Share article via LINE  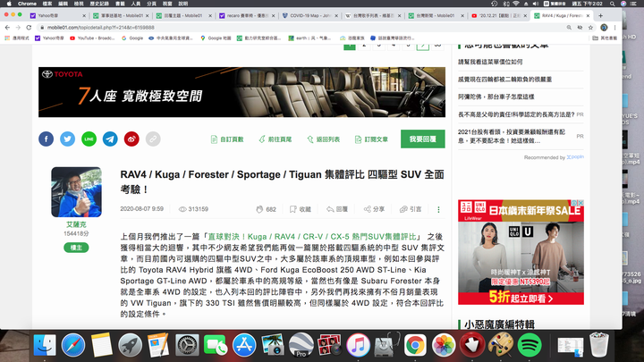(x=89, y=139)
